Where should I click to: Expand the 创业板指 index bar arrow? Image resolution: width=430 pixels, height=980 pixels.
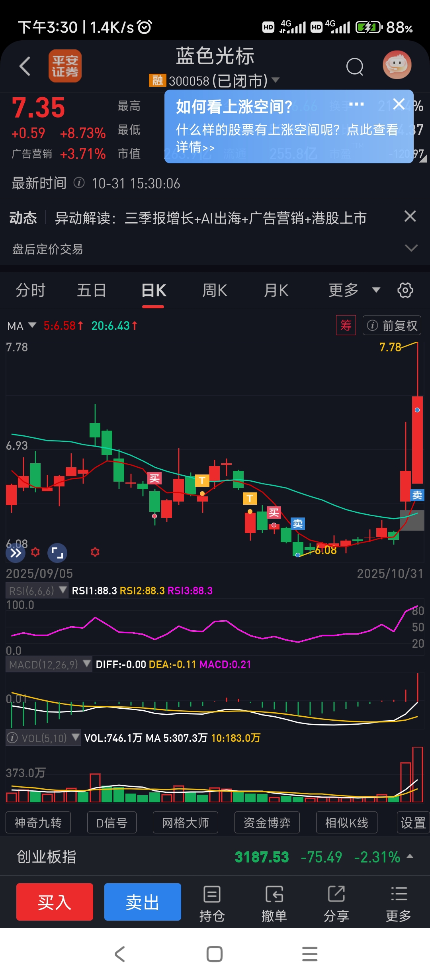click(410, 857)
